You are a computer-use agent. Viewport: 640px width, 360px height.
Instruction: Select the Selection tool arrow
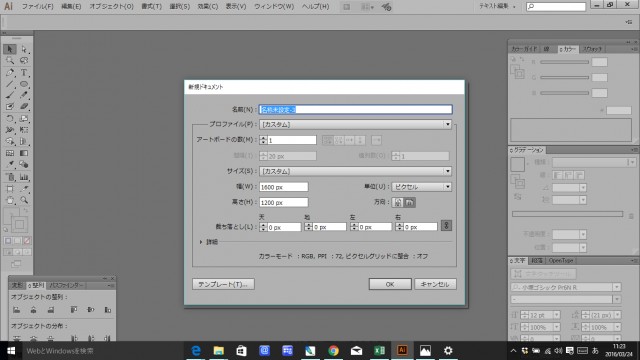tap(10, 49)
